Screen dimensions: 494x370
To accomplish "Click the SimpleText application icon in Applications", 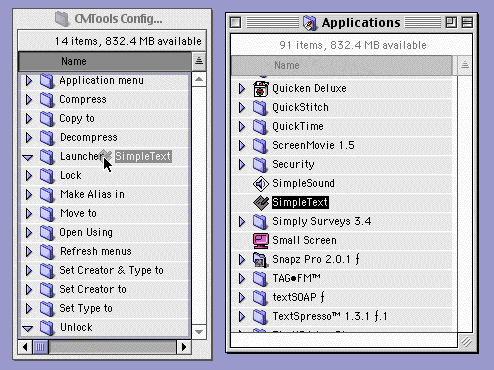I will coord(261,203).
